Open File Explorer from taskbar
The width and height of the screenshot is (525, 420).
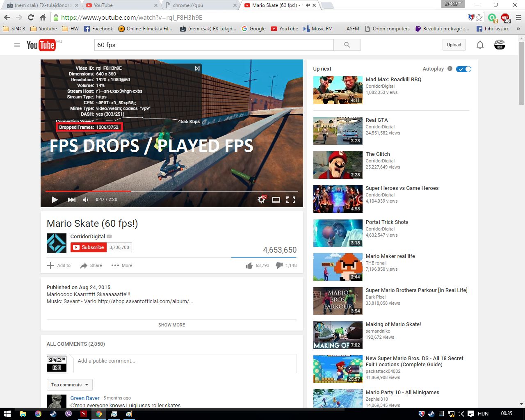[x=23, y=414]
